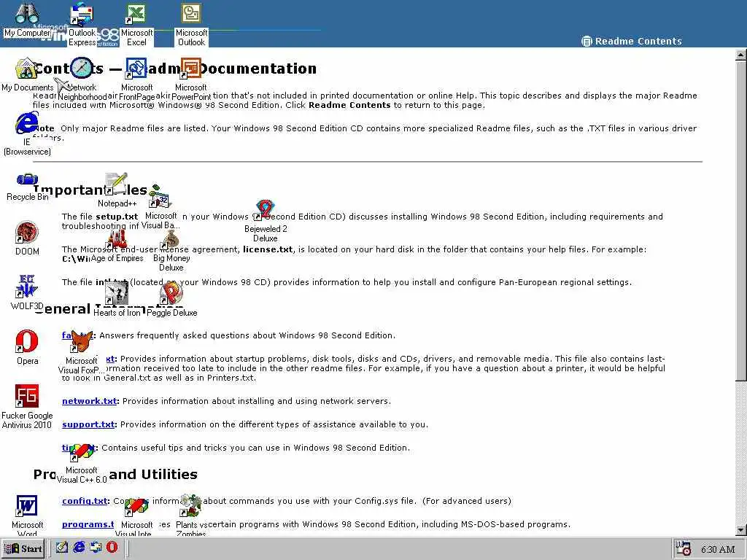Click the Start button on the taskbar
Image resolution: width=747 pixels, height=560 pixels.
click(x=23, y=548)
